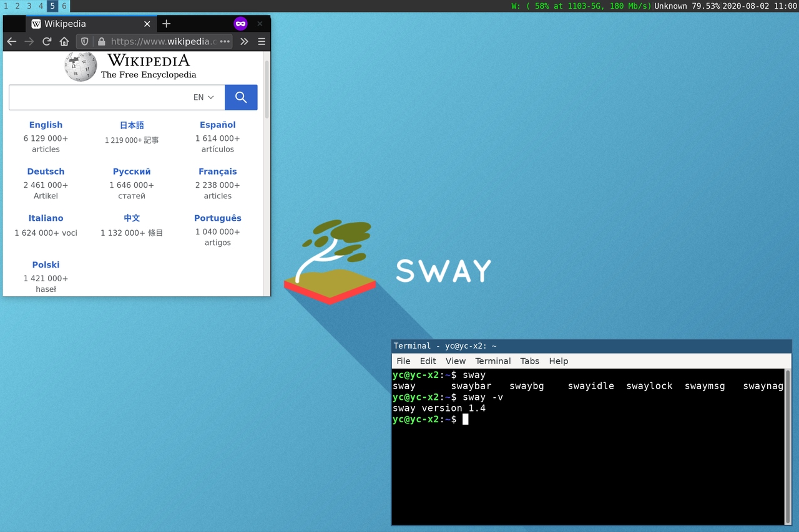Click the terminal vertical scrollbar
Screen dimensions: 799x532
[788, 447]
